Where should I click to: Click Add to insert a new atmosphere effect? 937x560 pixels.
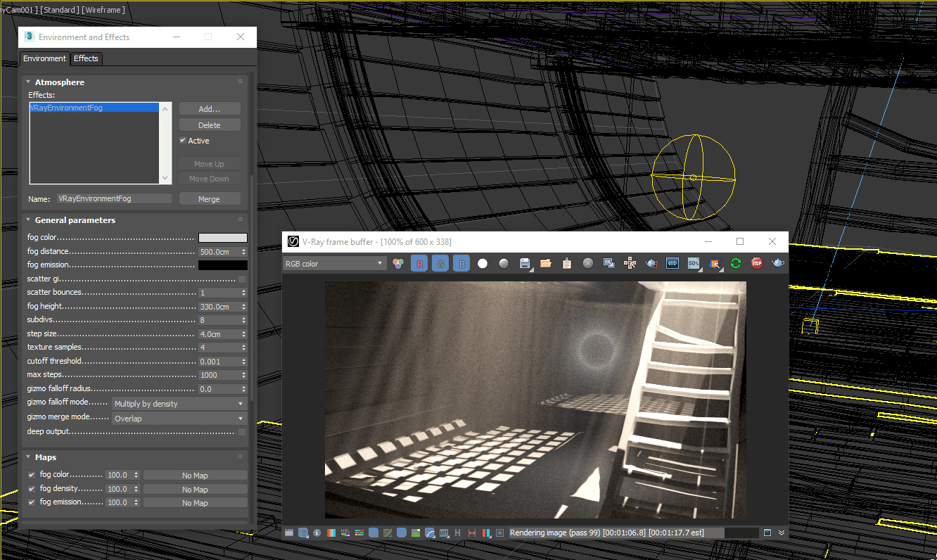click(x=210, y=108)
